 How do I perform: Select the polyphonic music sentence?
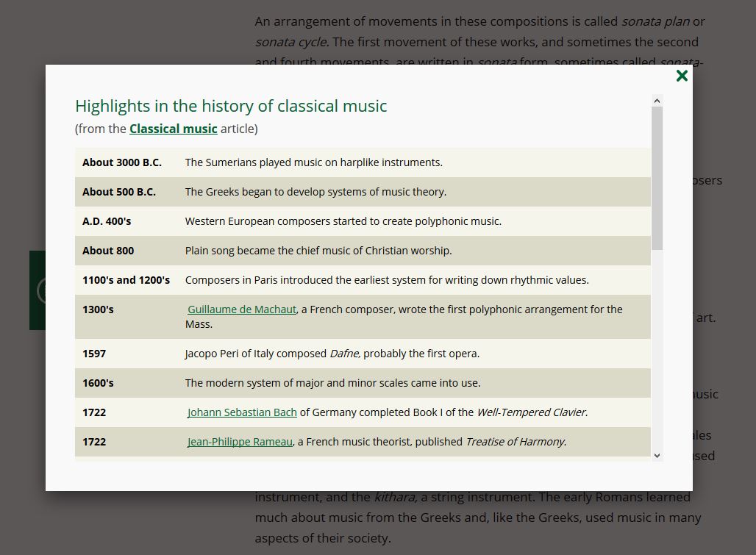pos(343,221)
